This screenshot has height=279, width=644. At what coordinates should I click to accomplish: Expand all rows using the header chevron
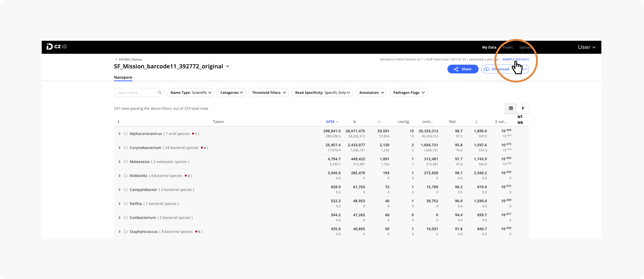pyautogui.click(x=119, y=122)
